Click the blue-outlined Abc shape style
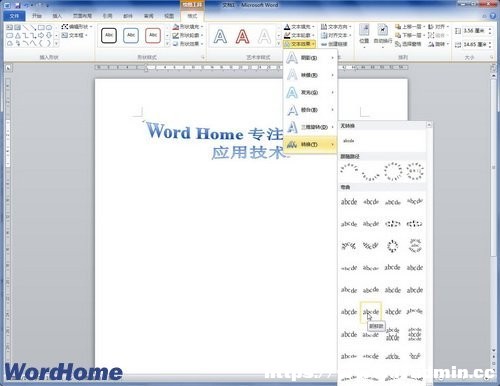The height and width of the screenshot is (386, 500). (x=131, y=35)
